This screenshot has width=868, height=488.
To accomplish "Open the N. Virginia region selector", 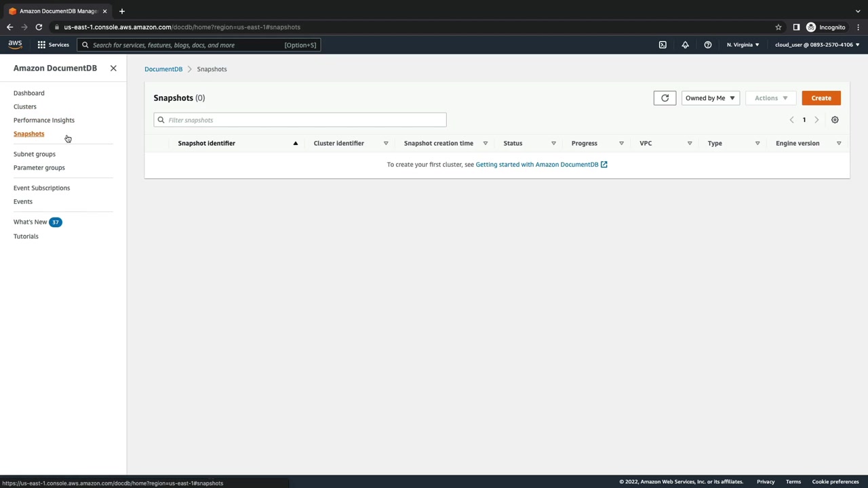I will 743,45.
